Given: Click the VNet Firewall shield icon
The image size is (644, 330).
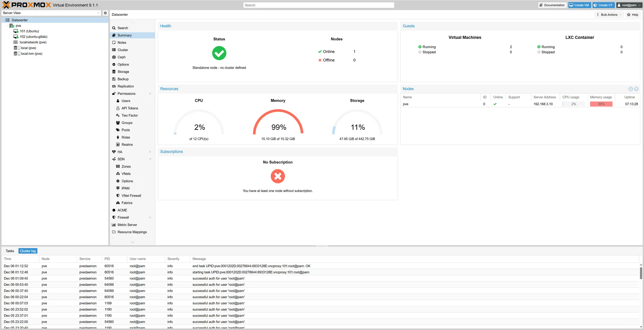Looking at the screenshot, I should [118, 196].
